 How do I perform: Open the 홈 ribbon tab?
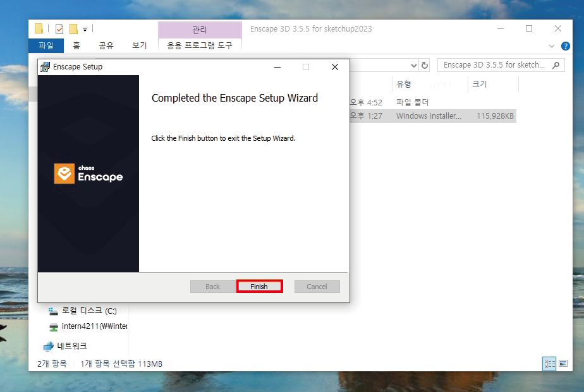[76, 45]
